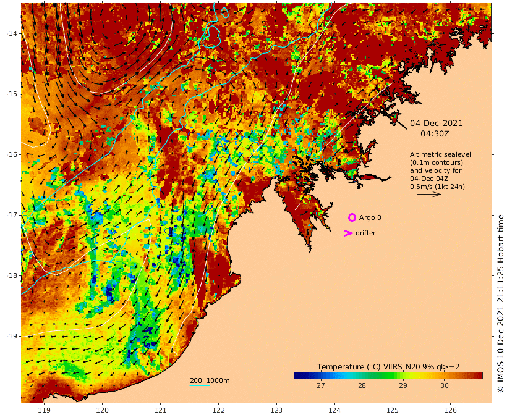Click the longitude axis label '119'
Viewport: 507px width, 420px height.
tap(45, 410)
